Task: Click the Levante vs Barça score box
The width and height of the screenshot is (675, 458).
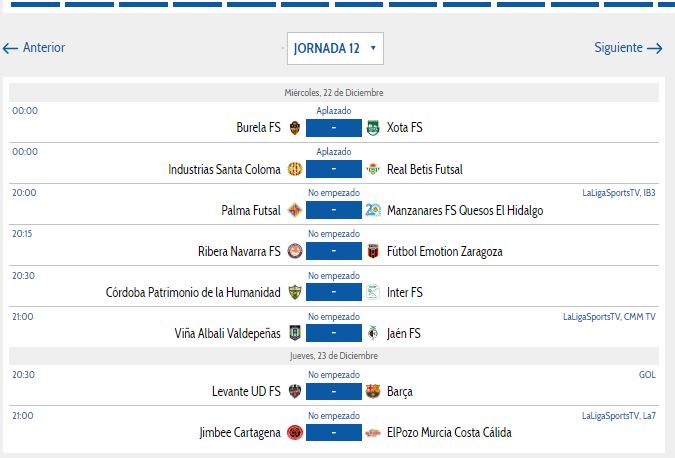Action: [x=334, y=392]
